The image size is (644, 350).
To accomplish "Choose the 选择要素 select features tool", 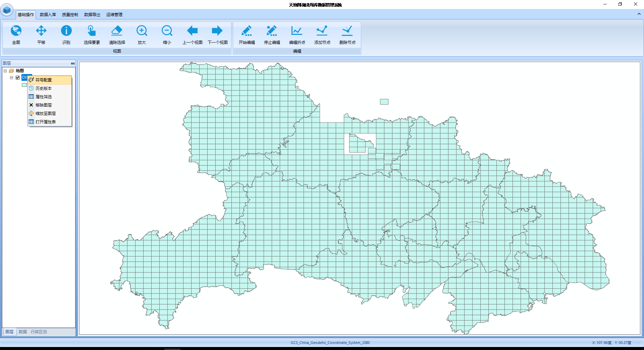I will (92, 31).
